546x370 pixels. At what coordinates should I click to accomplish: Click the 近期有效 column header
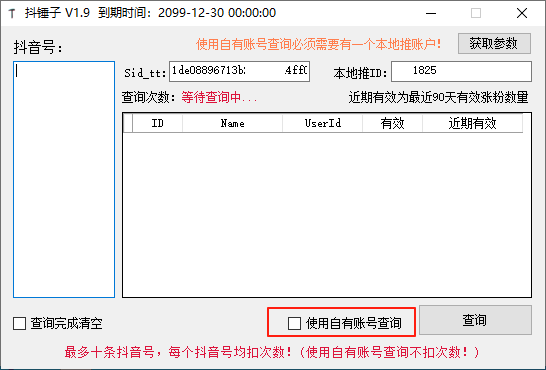pos(473,123)
